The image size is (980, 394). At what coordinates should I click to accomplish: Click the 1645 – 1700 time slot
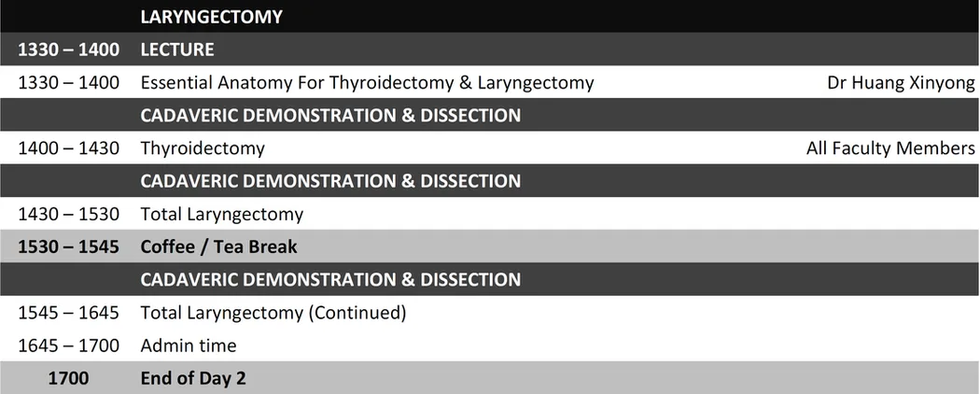point(69,345)
